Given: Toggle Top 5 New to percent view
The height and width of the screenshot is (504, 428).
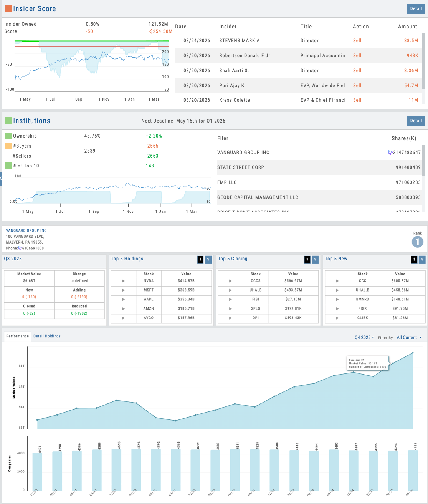Looking at the screenshot, I should click(422, 260).
